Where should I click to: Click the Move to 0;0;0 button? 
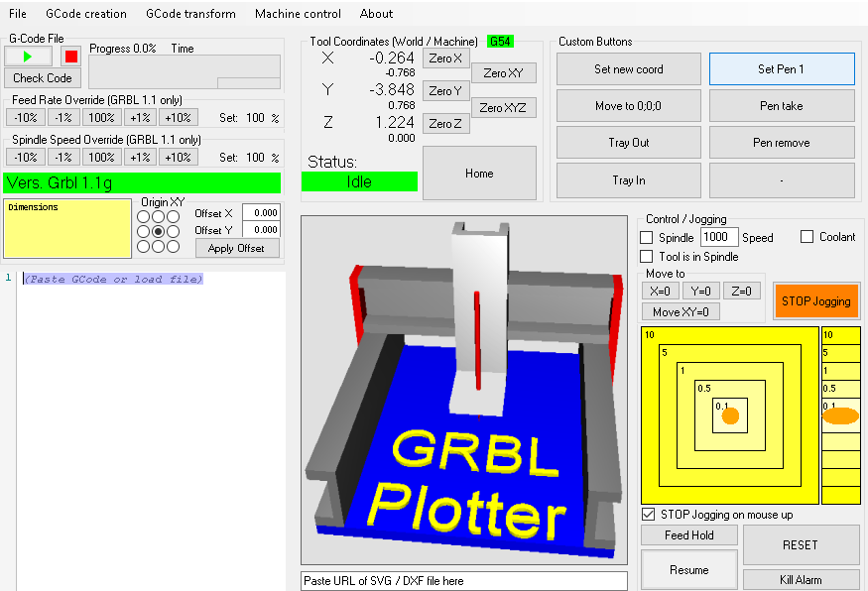point(629,106)
